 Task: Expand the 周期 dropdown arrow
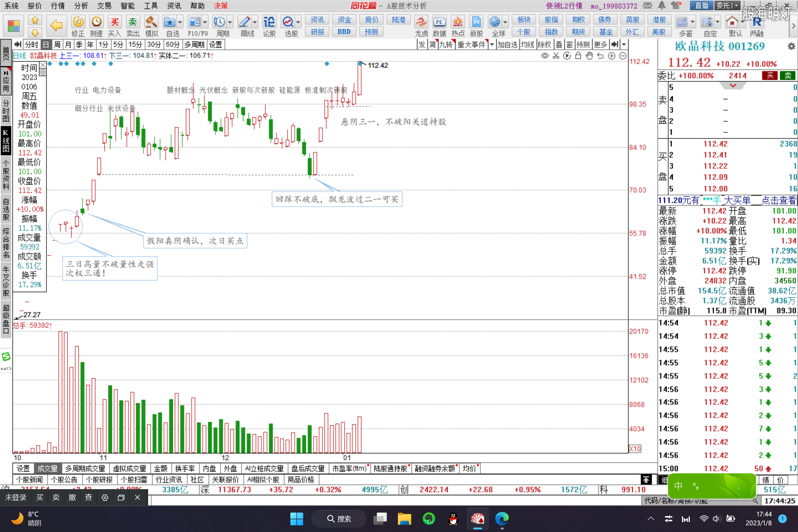230,22
